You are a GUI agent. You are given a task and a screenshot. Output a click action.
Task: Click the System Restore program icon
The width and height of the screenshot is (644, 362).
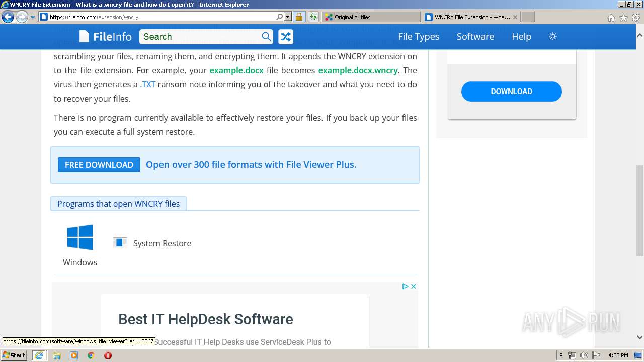pos(120,243)
